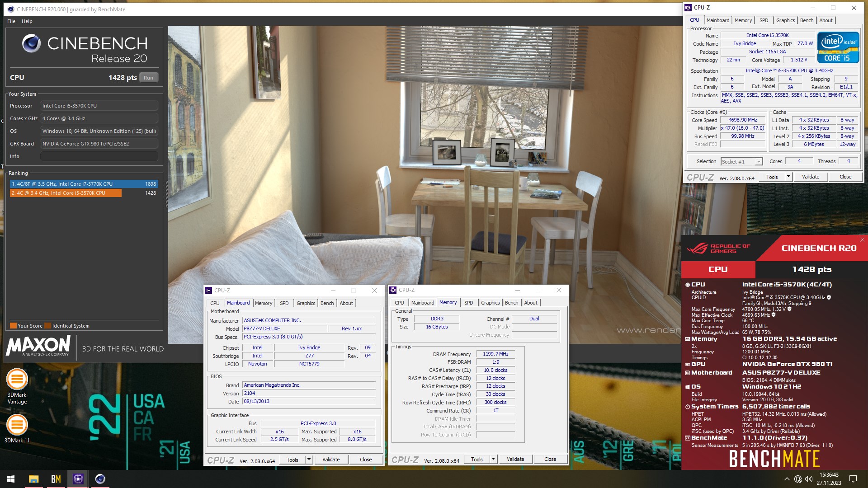Open the Windows Start menu
The image size is (868, 488).
tap(11, 479)
